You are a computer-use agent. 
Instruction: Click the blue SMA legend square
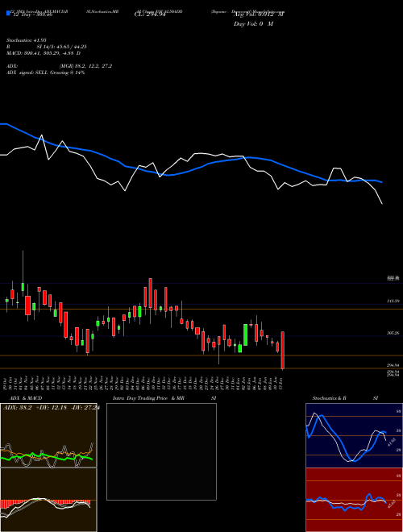coord(8,13)
